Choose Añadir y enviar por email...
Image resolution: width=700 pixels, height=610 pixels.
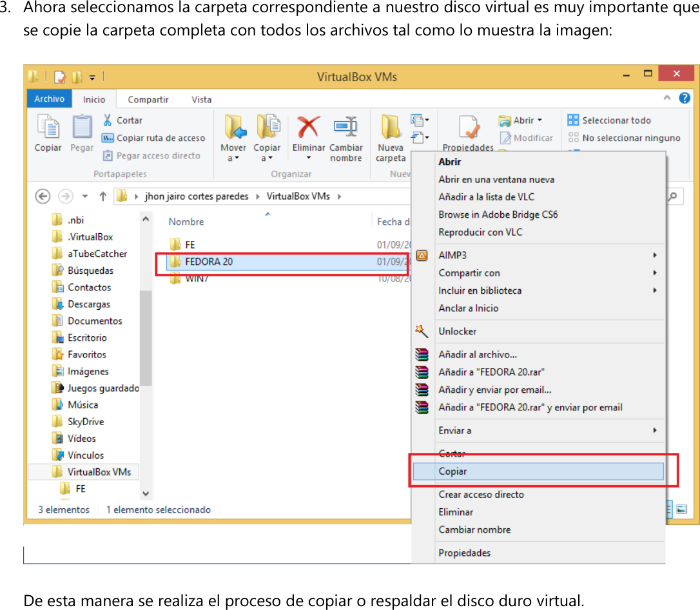[538, 390]
